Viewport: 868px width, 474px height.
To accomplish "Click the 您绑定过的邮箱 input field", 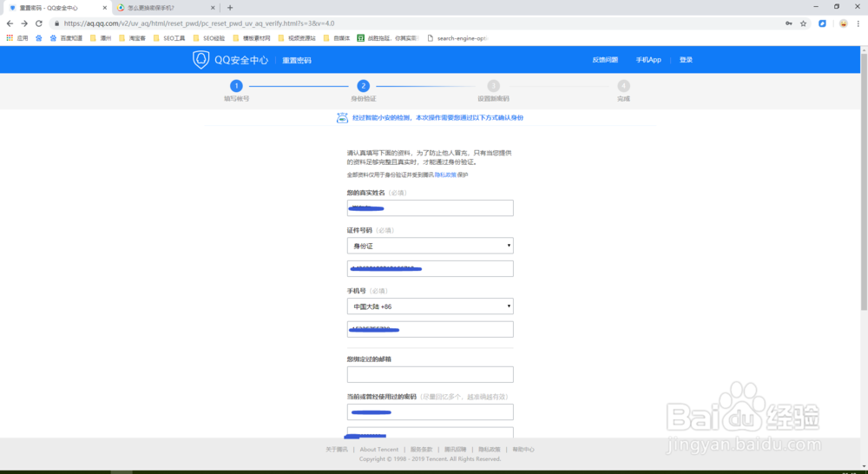I will [431, 374].
